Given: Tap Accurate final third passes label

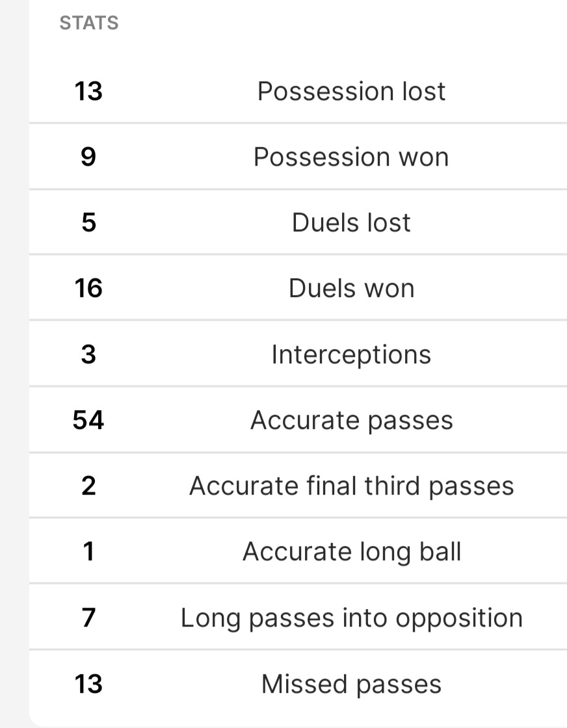Looking at the screenshot, I should click(x=352, y=486).
